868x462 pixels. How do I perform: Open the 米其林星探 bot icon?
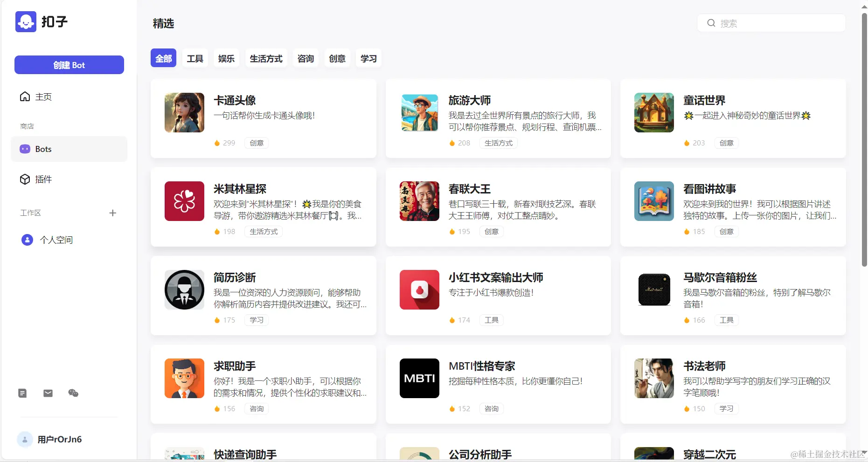click(184, 201)
